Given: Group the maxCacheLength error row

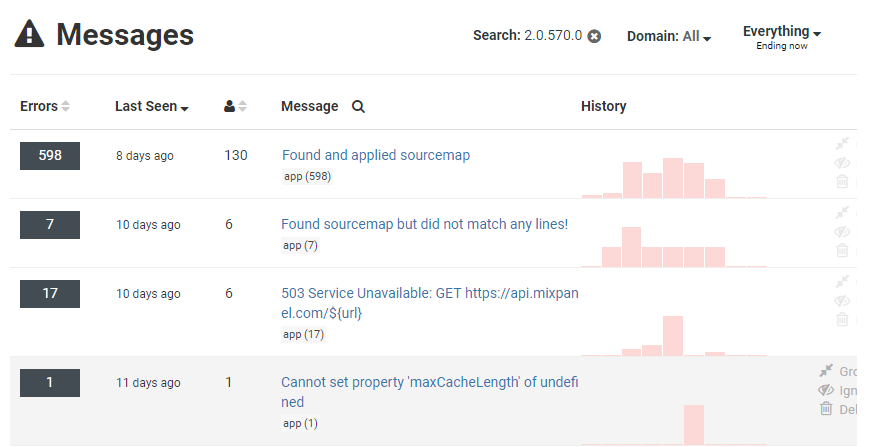Looking at the screenshot, I should click(837, 371).
